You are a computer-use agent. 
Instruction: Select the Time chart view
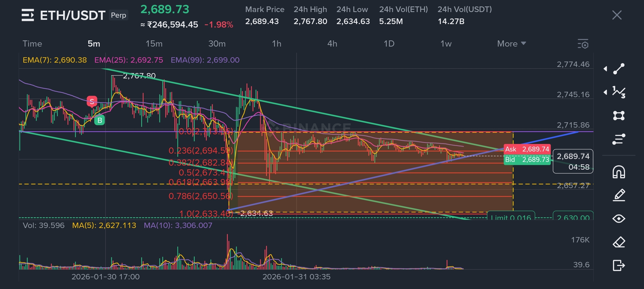pos(32,44)
